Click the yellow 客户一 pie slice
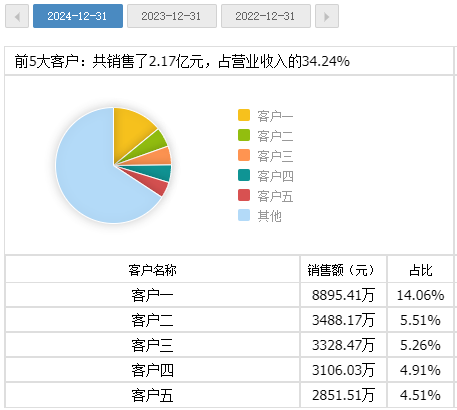The image size is (457, 410). 132,130
